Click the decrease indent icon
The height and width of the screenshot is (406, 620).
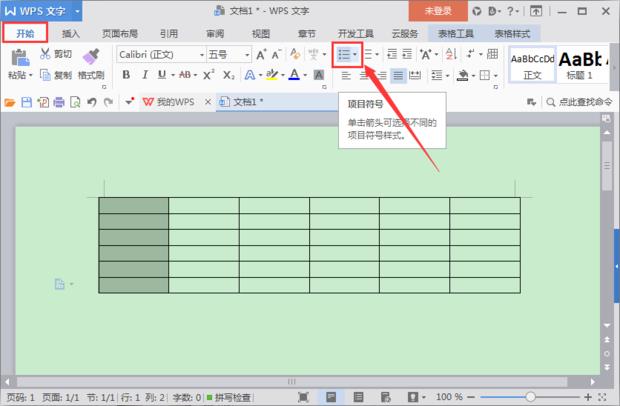391,54
